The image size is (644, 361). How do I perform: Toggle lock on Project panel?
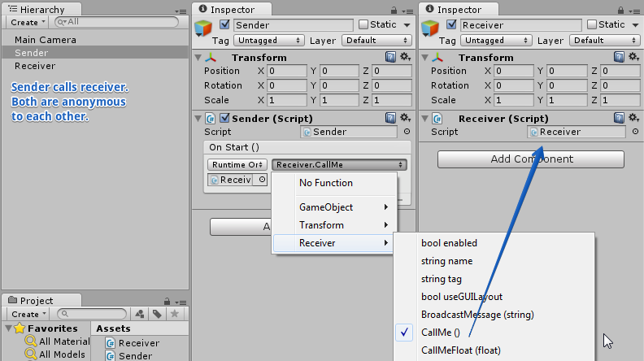click(x=167, y=302)
